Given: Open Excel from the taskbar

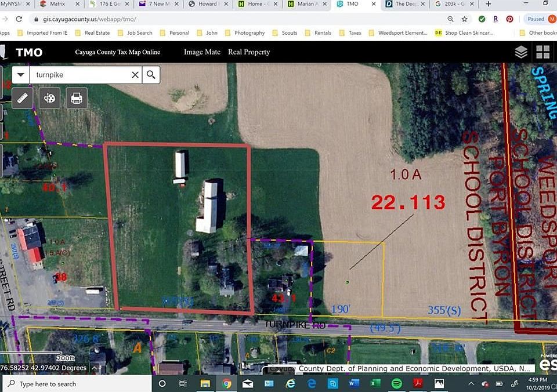Looking at the screenshot, I should [375, 383].
